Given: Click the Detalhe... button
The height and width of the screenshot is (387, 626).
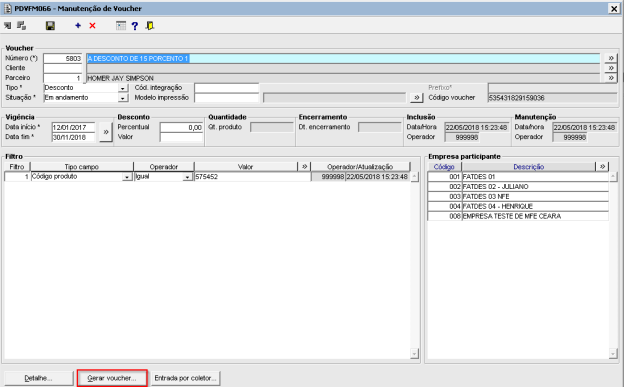Looking at the screenshot, I should tap(39, 378).
